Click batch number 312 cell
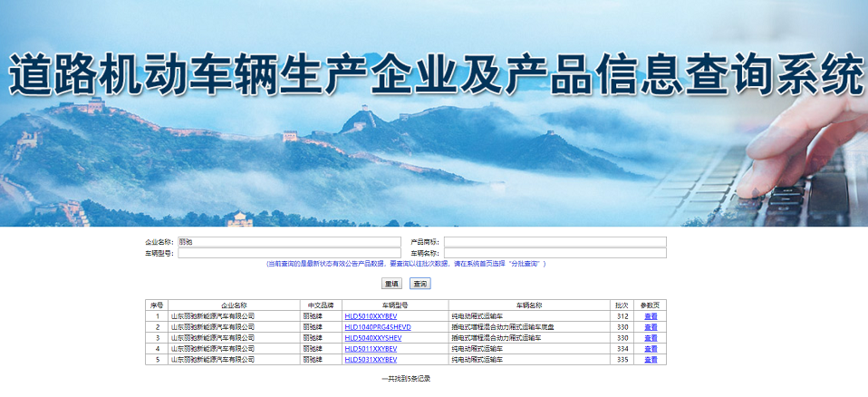This screenshot has height=397, width=868. (622, 316)
